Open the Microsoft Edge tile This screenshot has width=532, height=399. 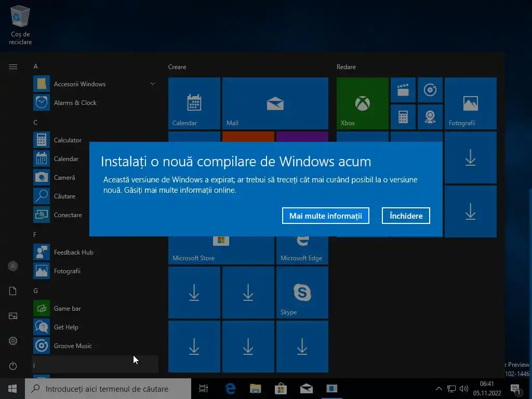[x=302, y=250]
